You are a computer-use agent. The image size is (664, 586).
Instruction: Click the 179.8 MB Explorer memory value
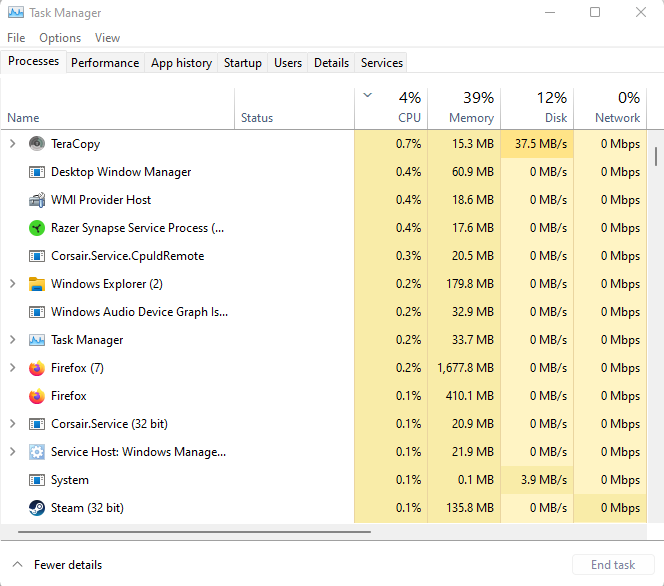[470, 284]
